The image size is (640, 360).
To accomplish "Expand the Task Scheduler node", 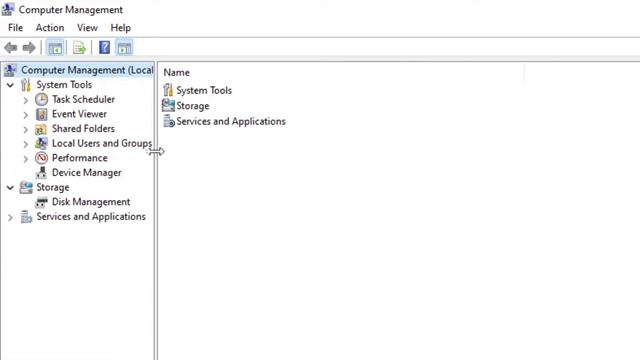I will 25,100.
